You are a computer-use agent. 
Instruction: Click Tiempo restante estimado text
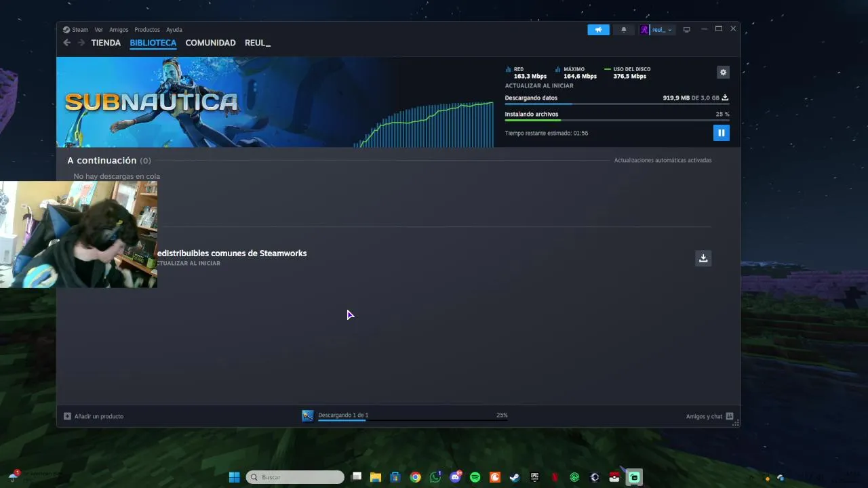coord(547,133)
